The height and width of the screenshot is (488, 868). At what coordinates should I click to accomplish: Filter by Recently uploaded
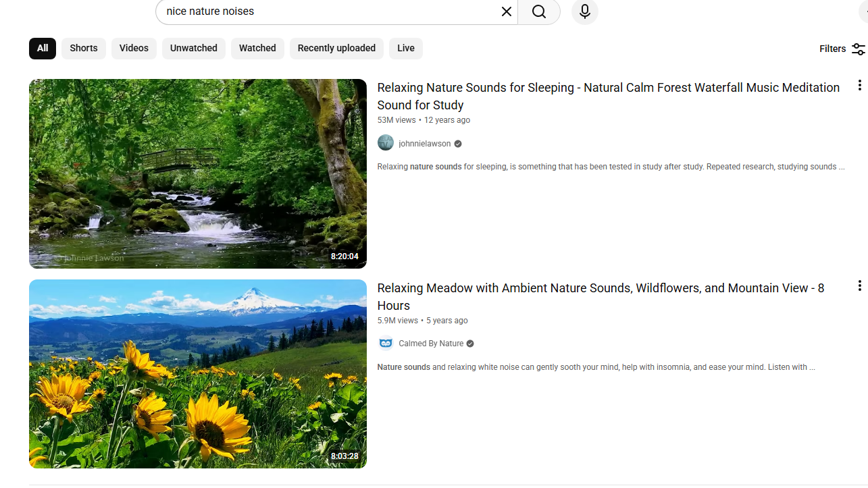coord(336,49)
